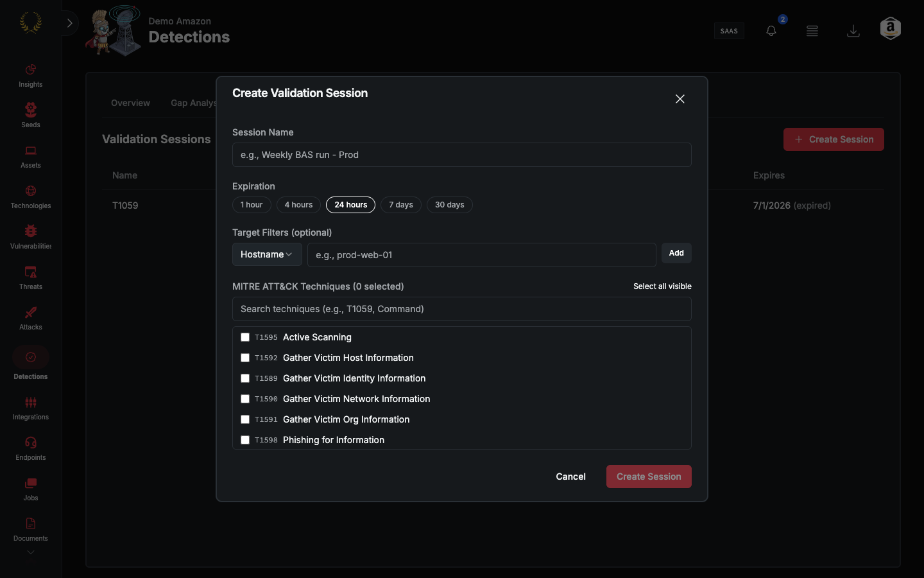Set expiration to 4 hours
The width and height of the screenshot is (924, 578).
(298, 205)
